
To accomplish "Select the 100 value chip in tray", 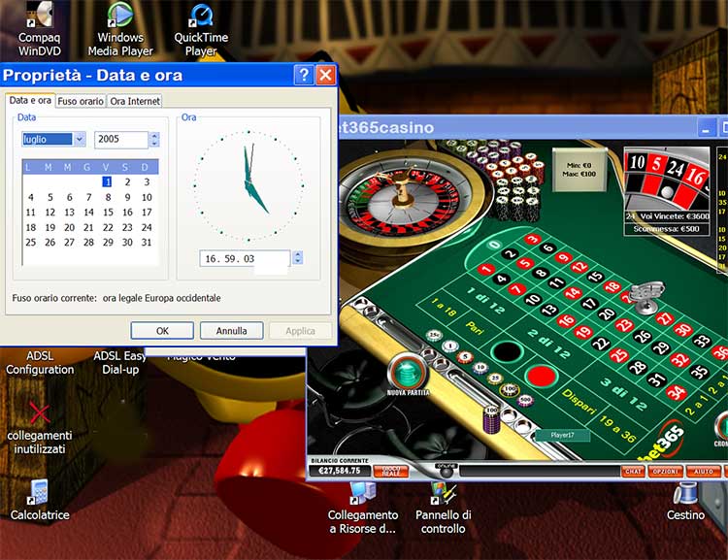I will [x=511, y=388].
